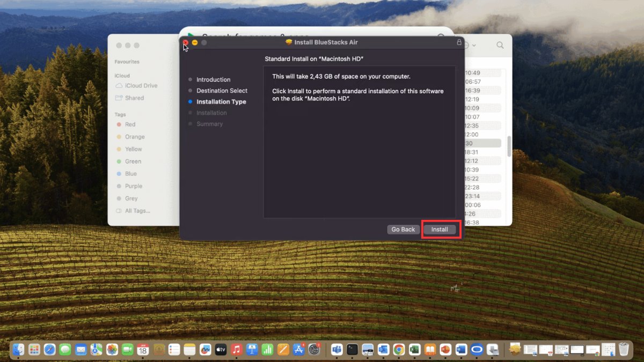Launch Google Chrome from the Dock
This screenshot has height=362, width=644.
point(398,350)
